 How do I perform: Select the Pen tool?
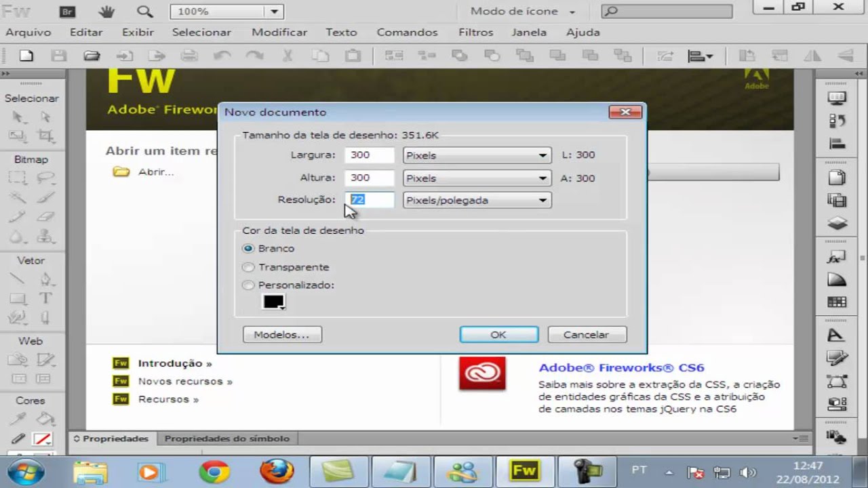coord(45,279)
